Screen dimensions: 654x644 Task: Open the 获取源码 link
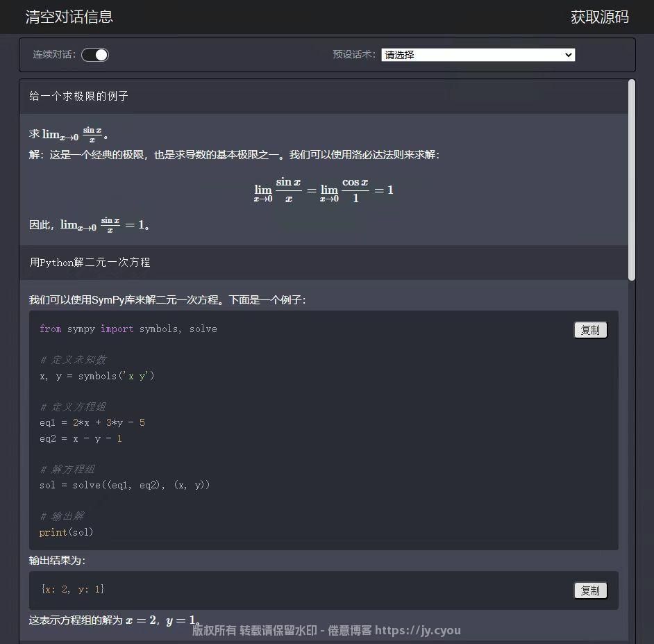click(x=599, y=17)
